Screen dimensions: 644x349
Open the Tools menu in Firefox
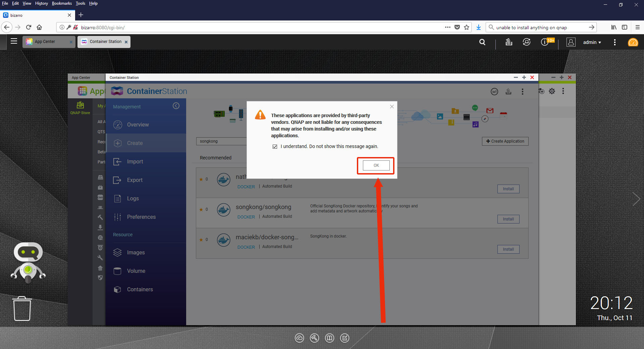point(80,3)
